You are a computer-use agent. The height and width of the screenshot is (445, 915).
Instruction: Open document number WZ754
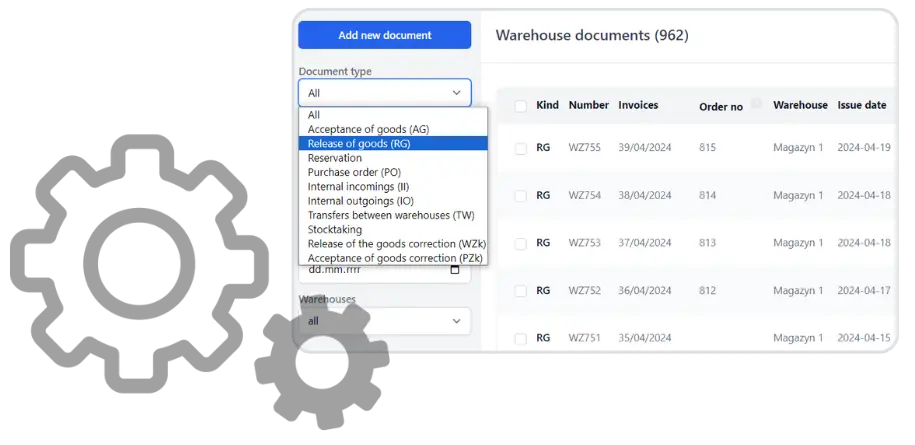tap(585, 195)
